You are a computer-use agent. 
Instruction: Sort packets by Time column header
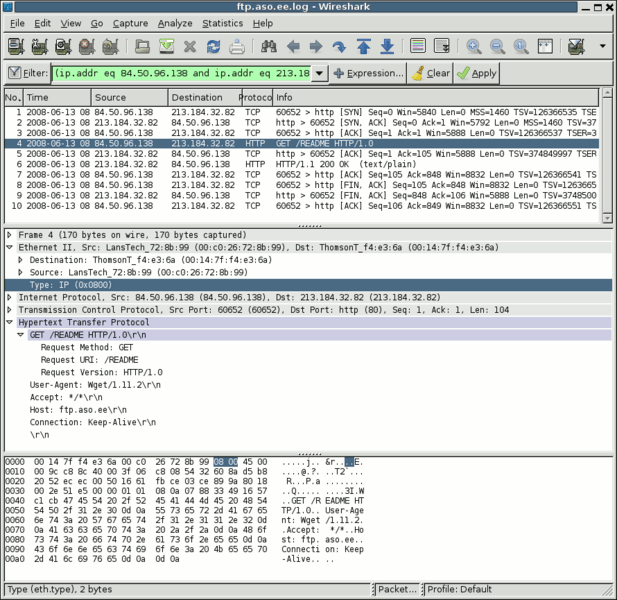click(57, 98)
